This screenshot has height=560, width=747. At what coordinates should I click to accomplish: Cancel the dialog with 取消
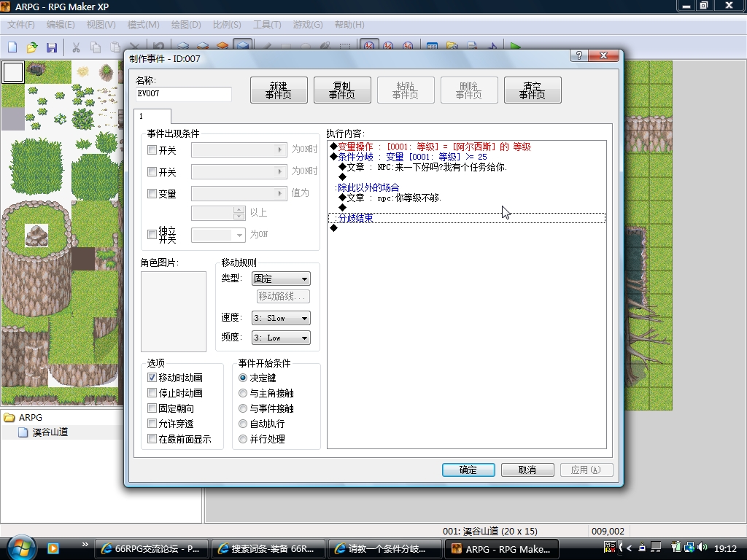click(x=527, y=470)
